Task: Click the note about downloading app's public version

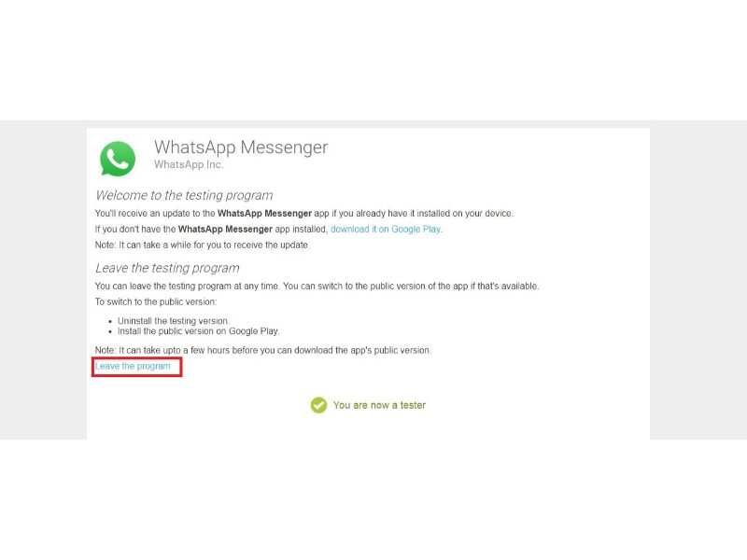Action: tap(262, 350)
